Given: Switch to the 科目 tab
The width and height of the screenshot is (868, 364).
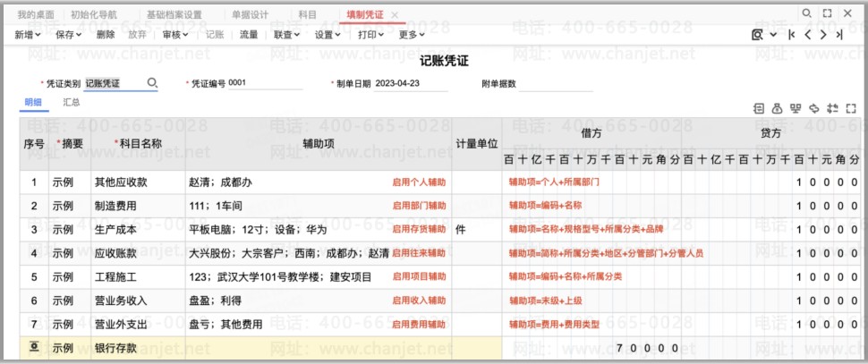Looking at the screenshot, I should [x=308, y=15].
